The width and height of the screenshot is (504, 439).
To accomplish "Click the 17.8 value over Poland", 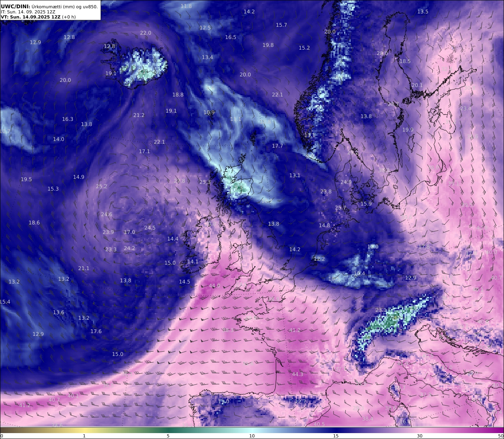I will (424, 246).
